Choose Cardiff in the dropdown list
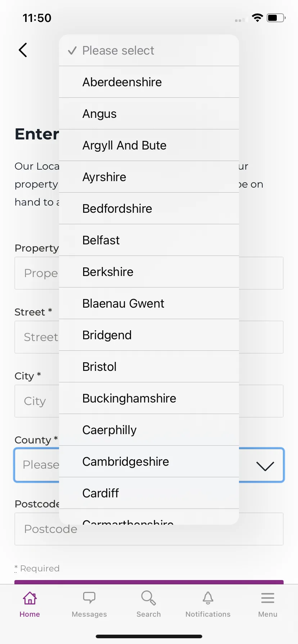The image size is (298, 644). click(x=149, y=493)
